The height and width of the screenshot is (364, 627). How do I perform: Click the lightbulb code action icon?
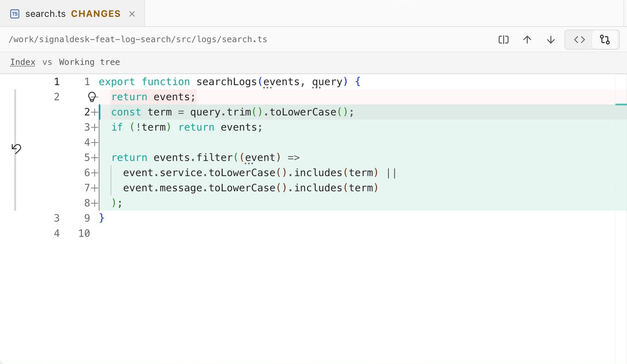click(x=92, y=97)
